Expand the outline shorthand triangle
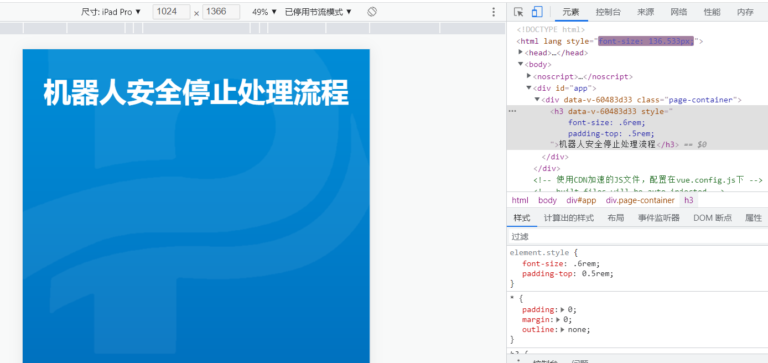Screen dimensions: 768x363 click(563, 330)
